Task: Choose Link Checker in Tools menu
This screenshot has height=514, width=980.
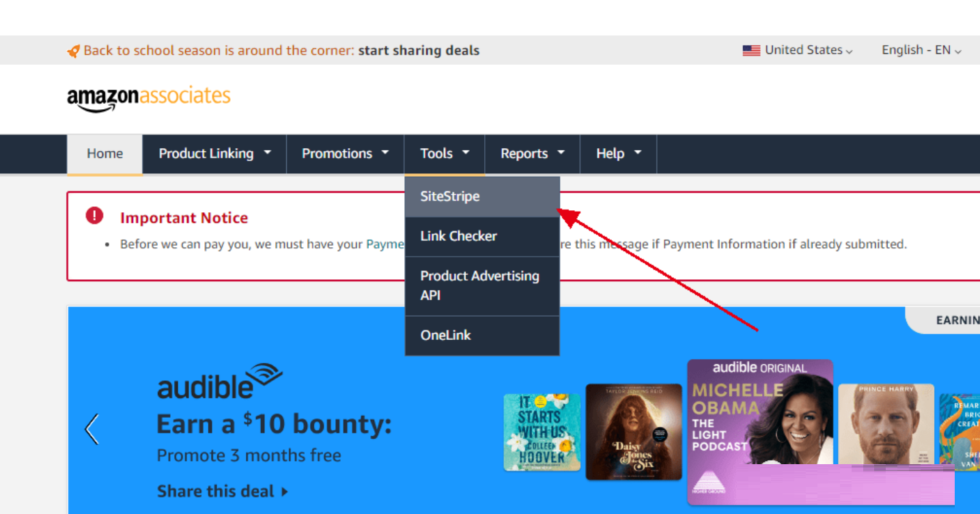Action: coord(482,236)
